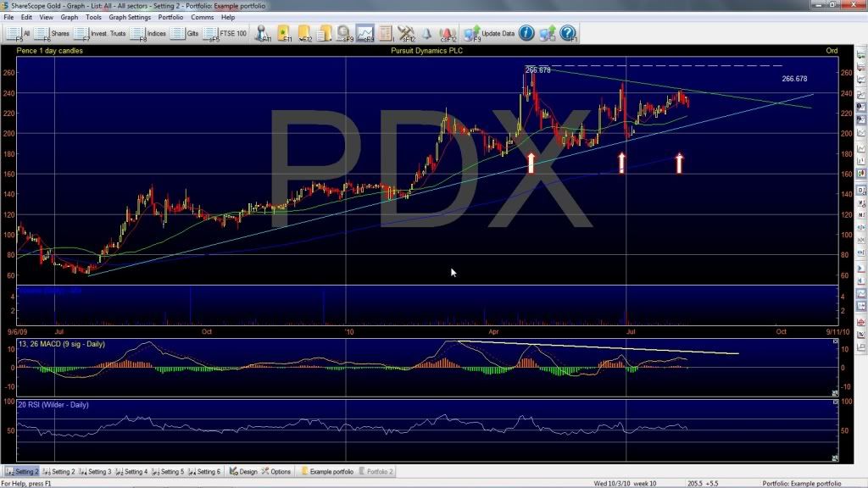Switch to the Setting 3 tab
868x488 pixels.
95,472
